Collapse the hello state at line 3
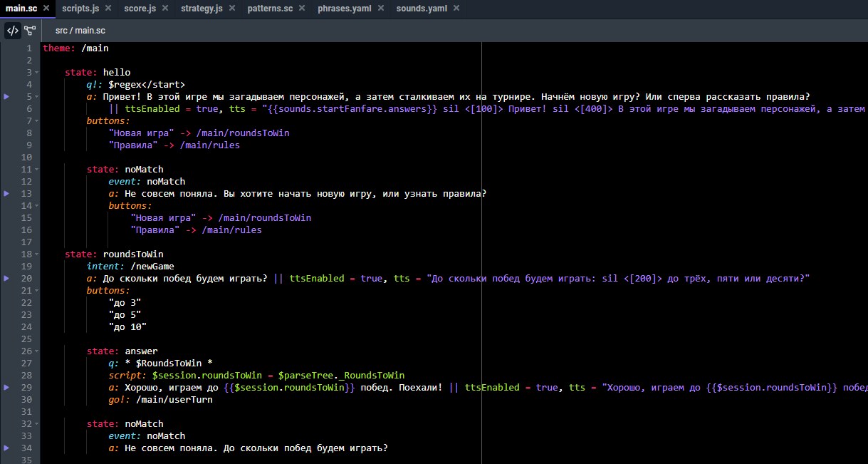The width and height of the screenshot is (868, 464). 37,73
